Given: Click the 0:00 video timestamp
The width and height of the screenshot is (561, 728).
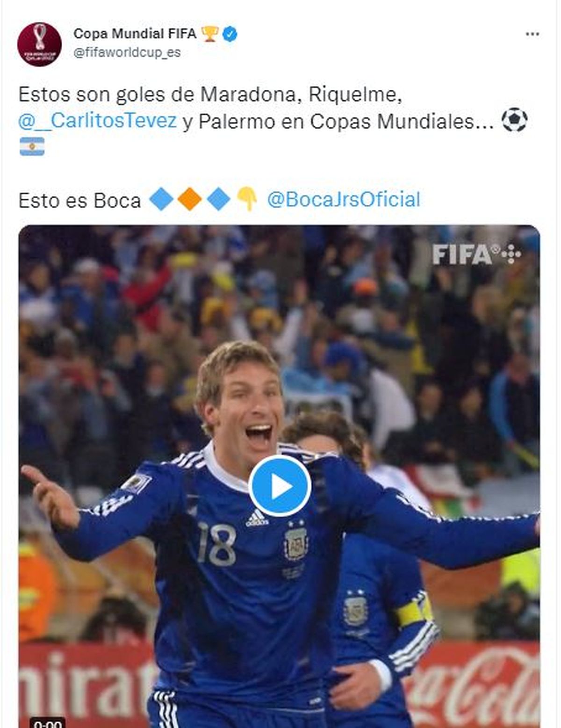Looking at the screenshot, I should point(48,723).
